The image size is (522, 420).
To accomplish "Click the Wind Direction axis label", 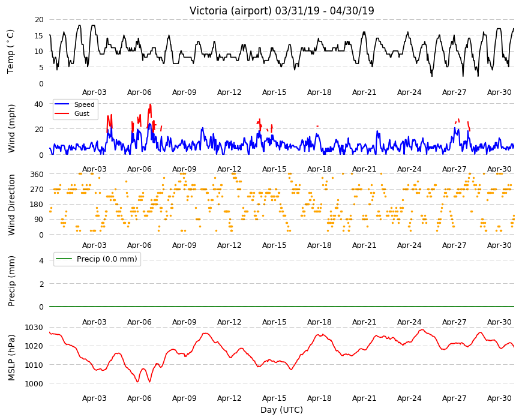I will [11, 205].
